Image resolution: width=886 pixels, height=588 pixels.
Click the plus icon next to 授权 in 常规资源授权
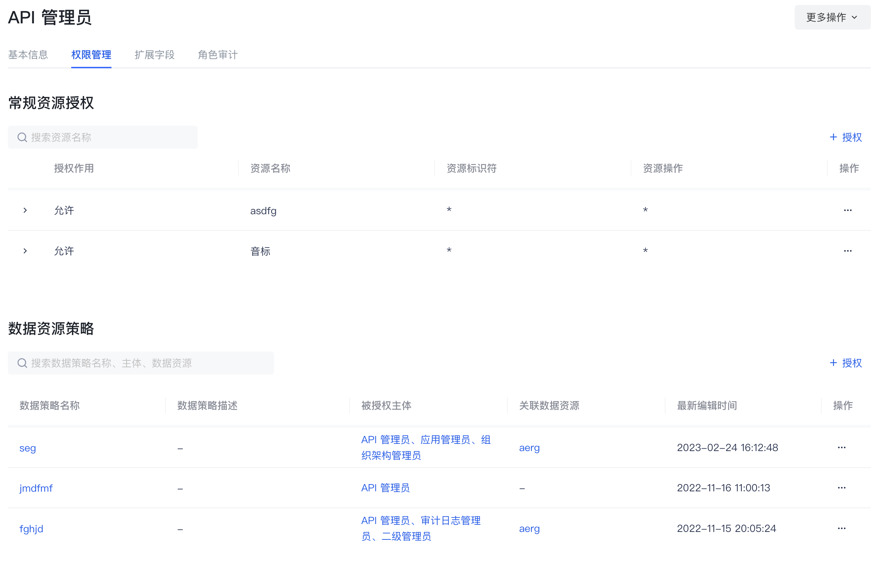(834, 137)
